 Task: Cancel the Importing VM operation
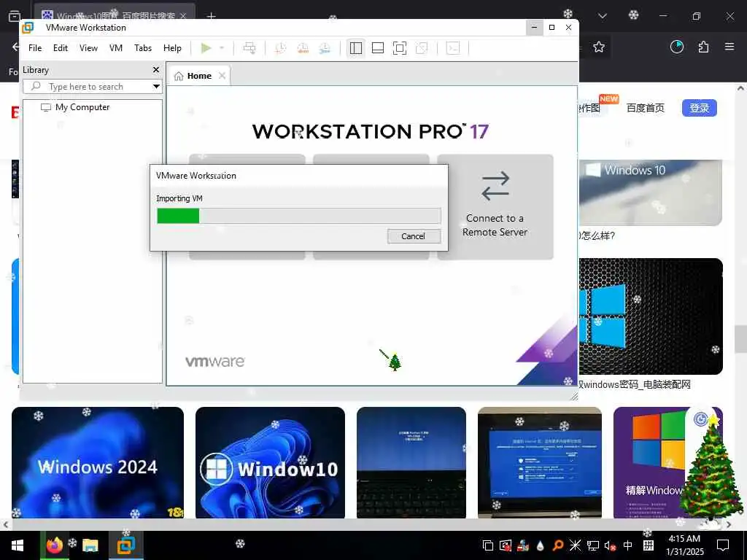click(x=414, y=236)
